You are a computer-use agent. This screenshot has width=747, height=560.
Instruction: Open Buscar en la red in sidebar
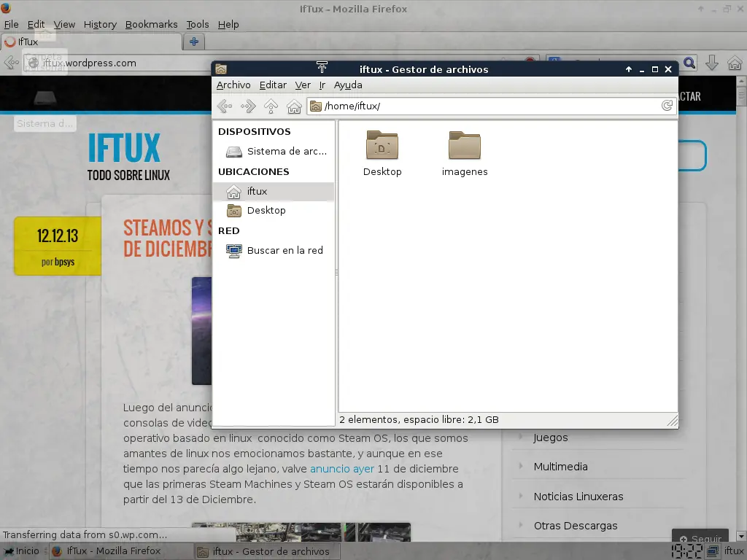pos(274,251)
